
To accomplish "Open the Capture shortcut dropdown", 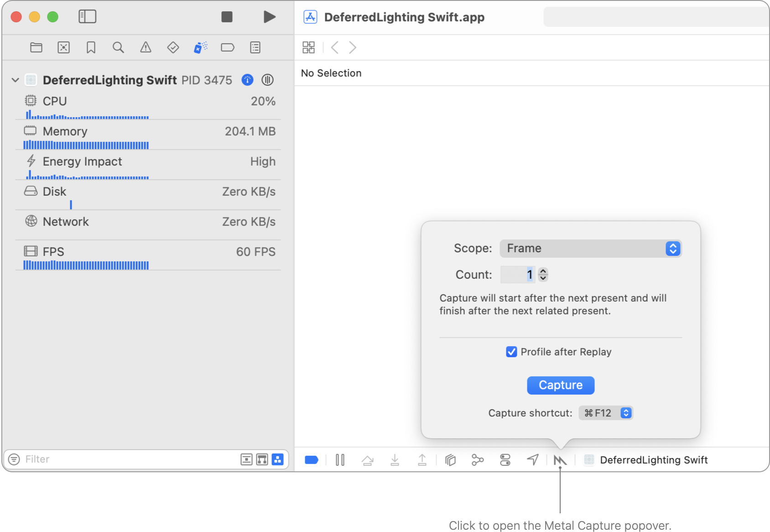I will [606, 413].
